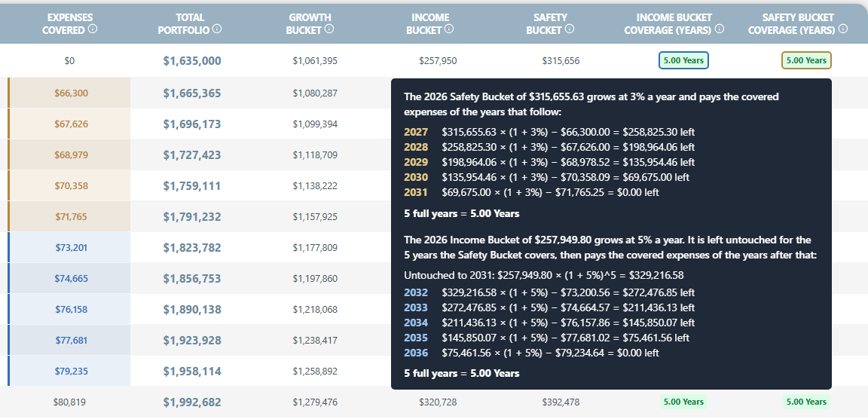The height and width of the screenshot is (419, 868).
Task: Click total portfolio value $1,856,753
Action: point(192,278)
